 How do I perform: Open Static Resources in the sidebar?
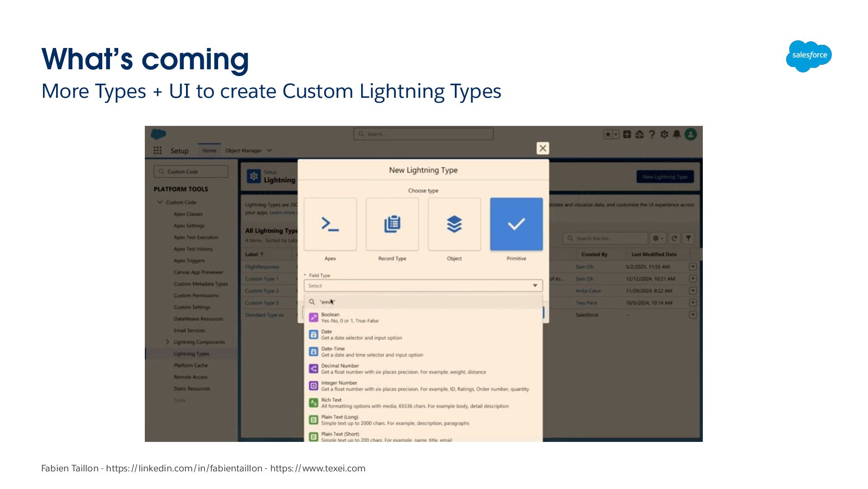tap(192, 388)
